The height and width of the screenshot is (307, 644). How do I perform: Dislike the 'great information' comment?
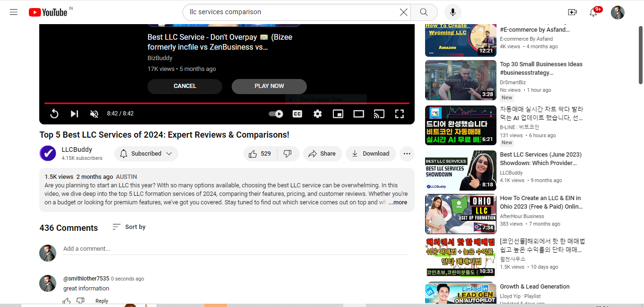(x=80, y=301)
